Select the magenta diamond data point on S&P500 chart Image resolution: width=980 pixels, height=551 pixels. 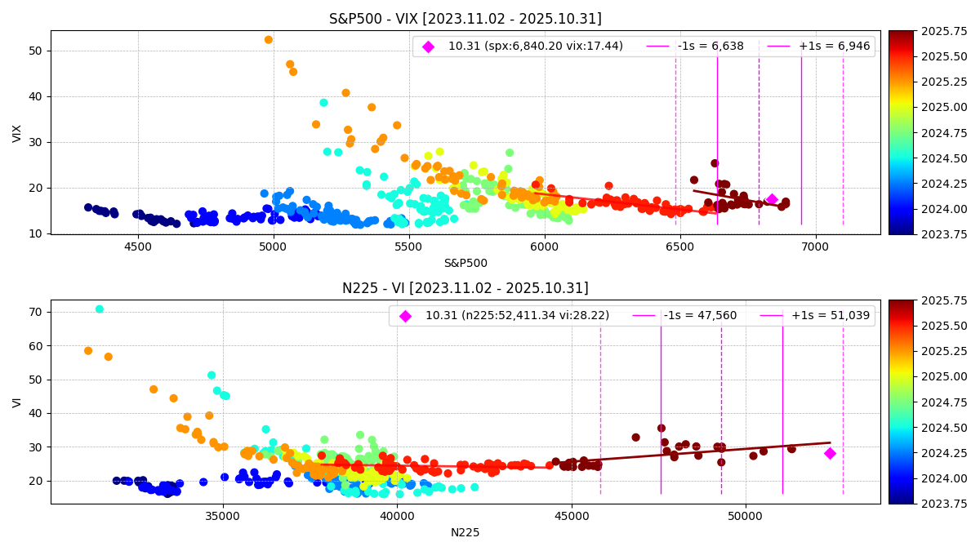coord(772,199)
